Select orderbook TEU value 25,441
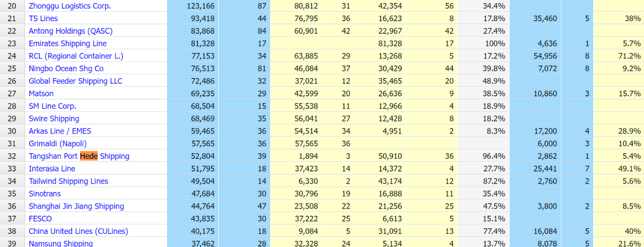Image resolution: width=644 pixels, height=247 pixels. (545, 169)
